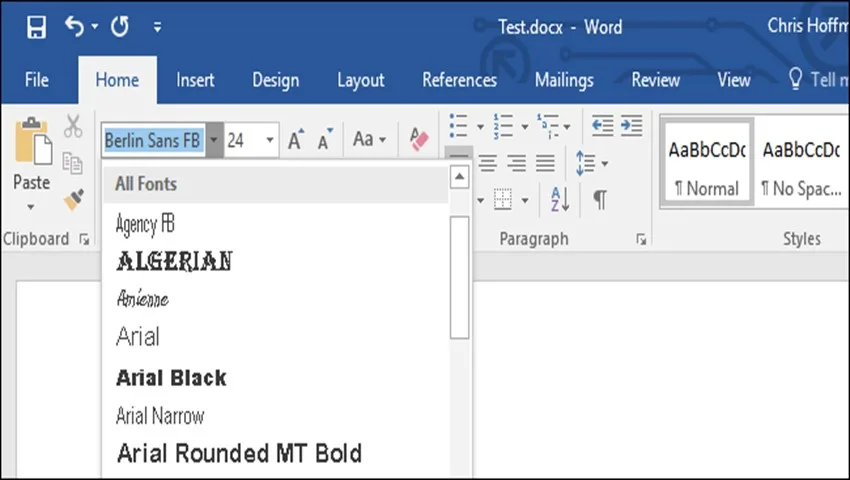The width and height of the screenshot is (850, 480).
Task: Apply the No Spacing style
Action: [x=801, y=162]
